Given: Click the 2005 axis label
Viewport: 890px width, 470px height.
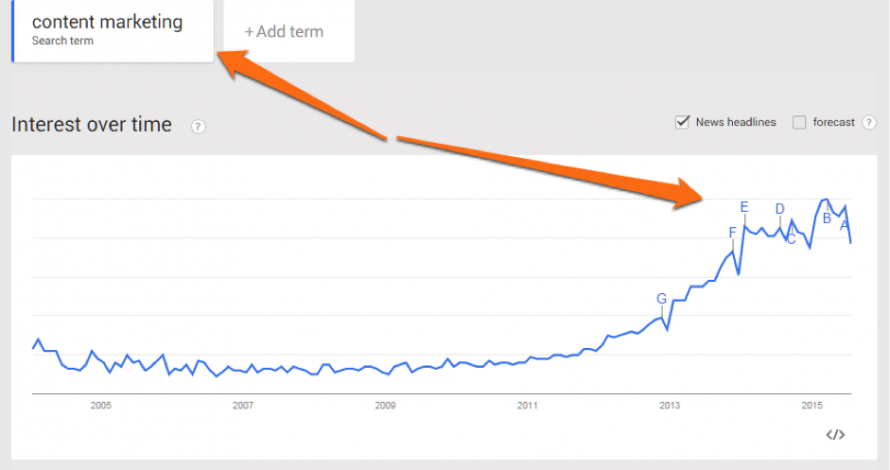Looking at the screenshot, I should point(101,405).
